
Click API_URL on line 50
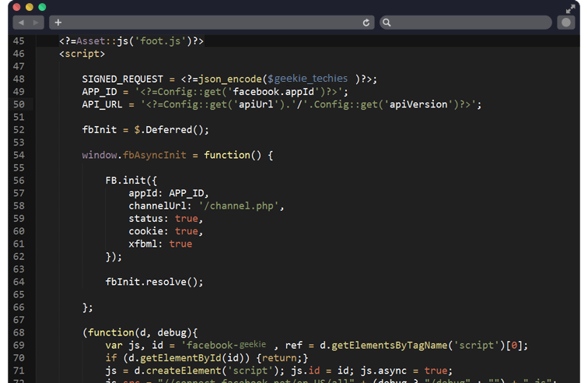tap(103, 104)
